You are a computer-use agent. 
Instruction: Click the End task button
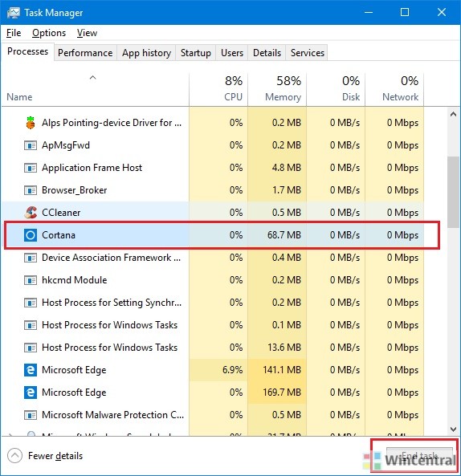pos(420,456)
